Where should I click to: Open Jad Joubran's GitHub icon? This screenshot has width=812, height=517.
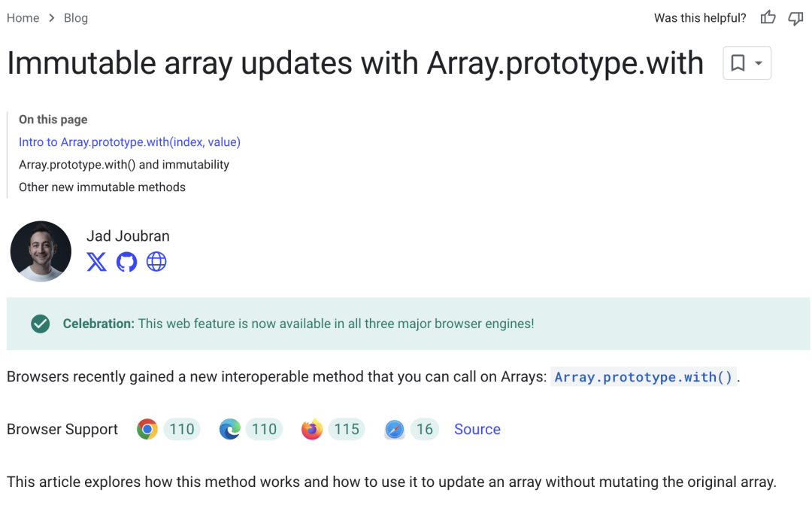click(126, 262)
